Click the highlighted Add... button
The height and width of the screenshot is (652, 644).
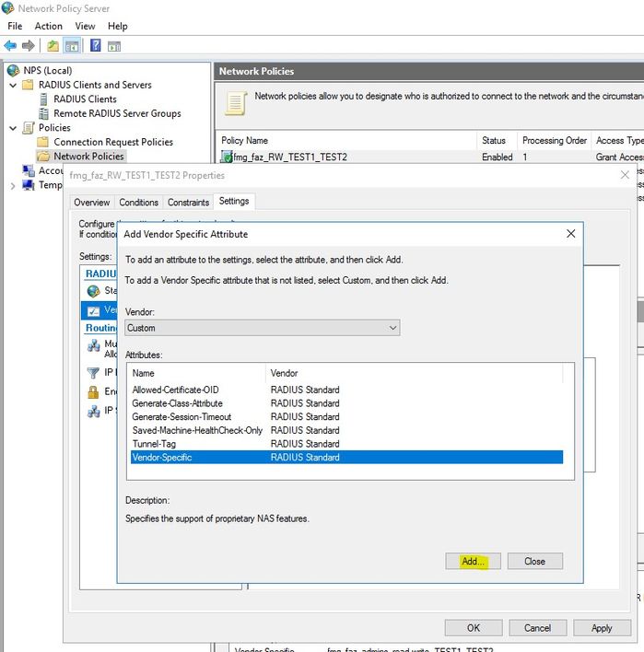pos(472,561)
